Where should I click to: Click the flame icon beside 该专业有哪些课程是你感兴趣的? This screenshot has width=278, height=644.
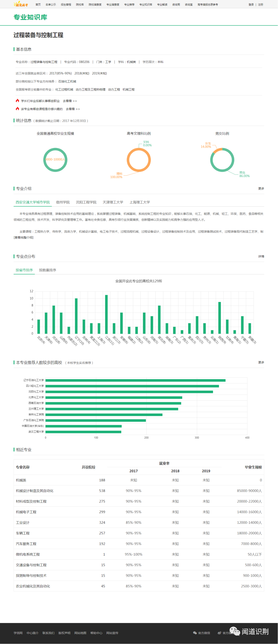(18, 109)
